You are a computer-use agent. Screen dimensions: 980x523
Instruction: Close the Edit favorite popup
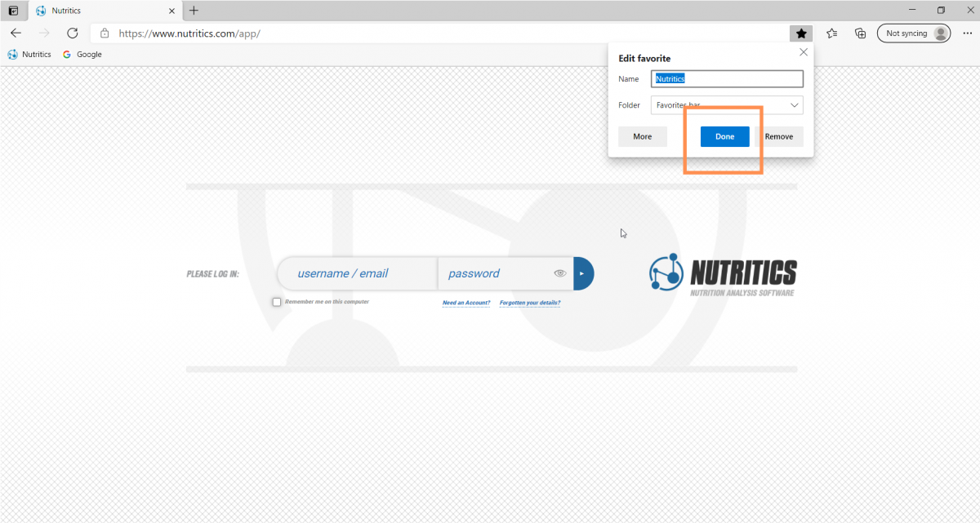(803, 51)
